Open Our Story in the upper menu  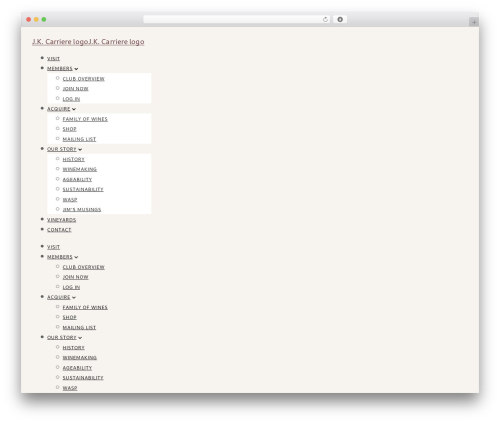tap(62, 149)
